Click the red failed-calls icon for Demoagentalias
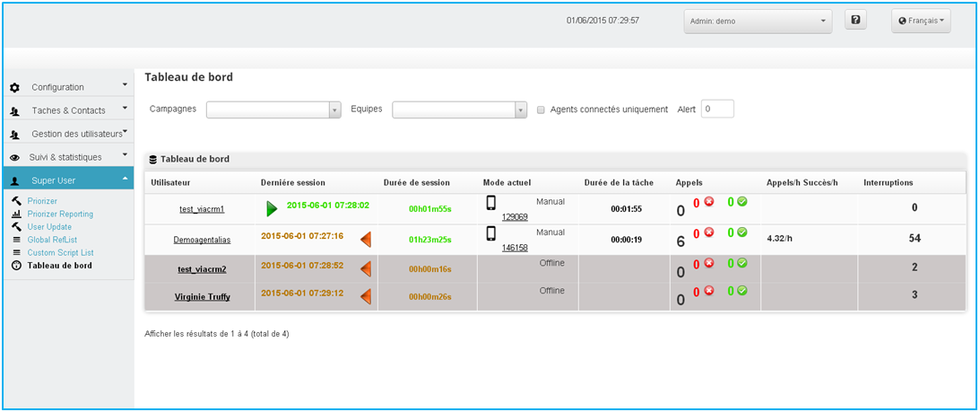The width and height of the screenshot is (980, 412). click(709, 232)
